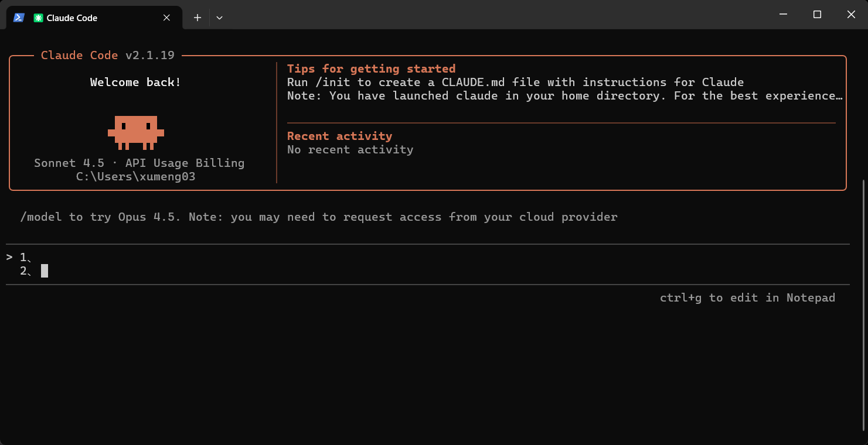This screenshot has width=868, height=445.
Task: Click the first prompt line "1、"
Action: tap(428, 257)
